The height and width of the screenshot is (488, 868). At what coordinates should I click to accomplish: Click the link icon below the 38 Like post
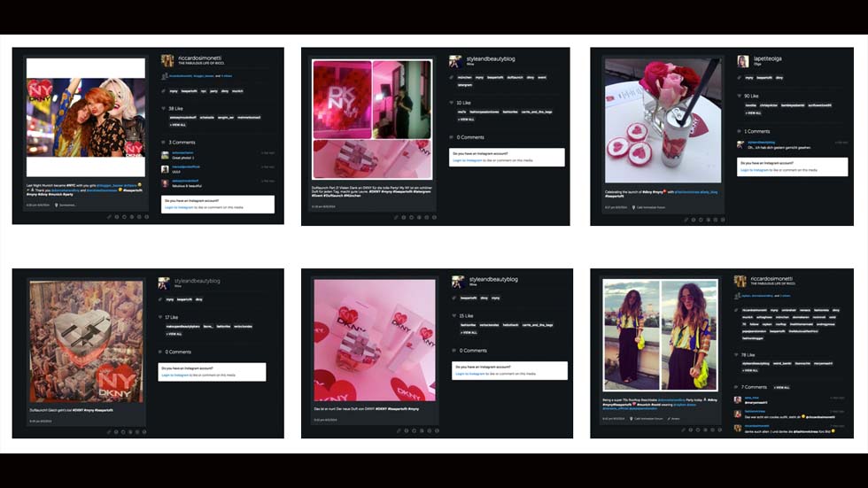(109, 217)
